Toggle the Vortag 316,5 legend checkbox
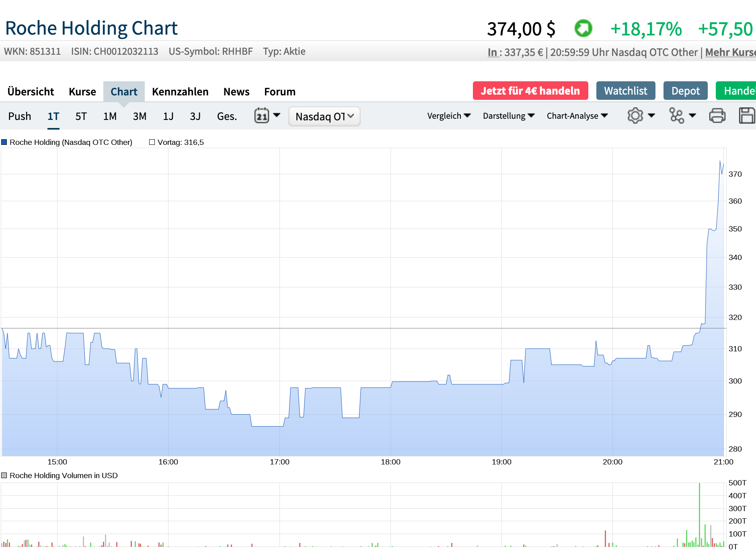756x555 pixels. coord(152,142)
